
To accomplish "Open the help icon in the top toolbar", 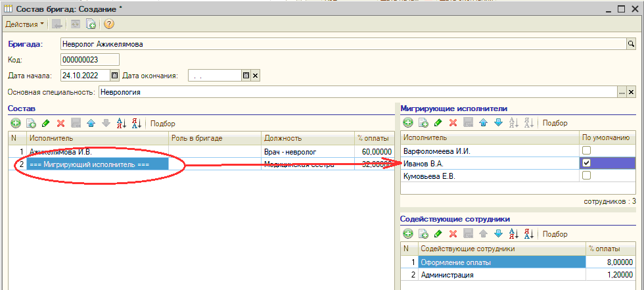I will 109,24.
